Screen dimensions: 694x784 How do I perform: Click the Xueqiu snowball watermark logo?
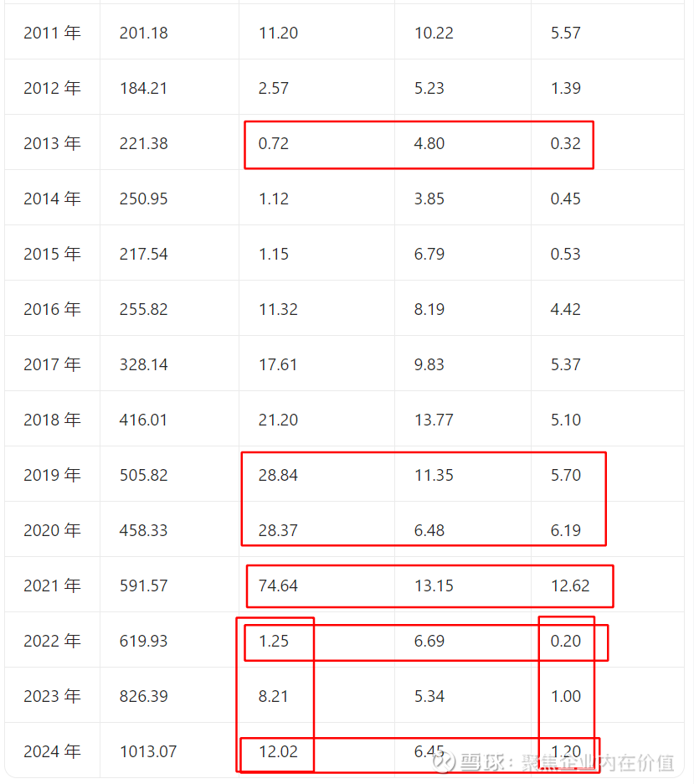445,762
